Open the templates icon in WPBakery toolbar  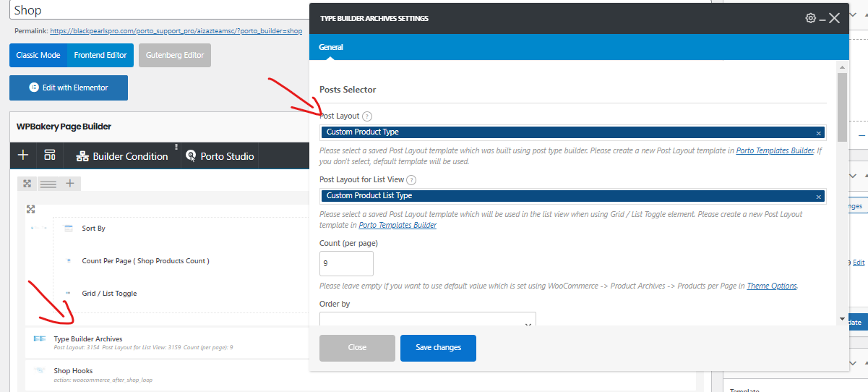[50, 155]
